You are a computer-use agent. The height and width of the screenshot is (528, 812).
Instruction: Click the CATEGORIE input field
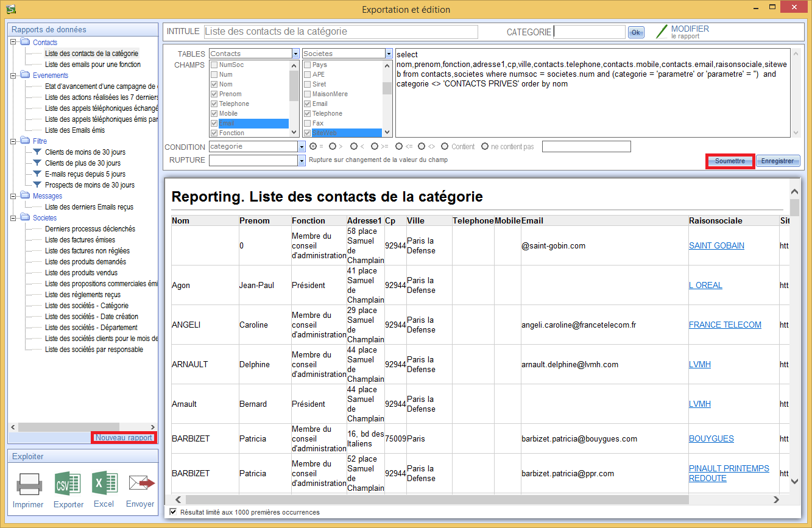[x=589, y=32]
